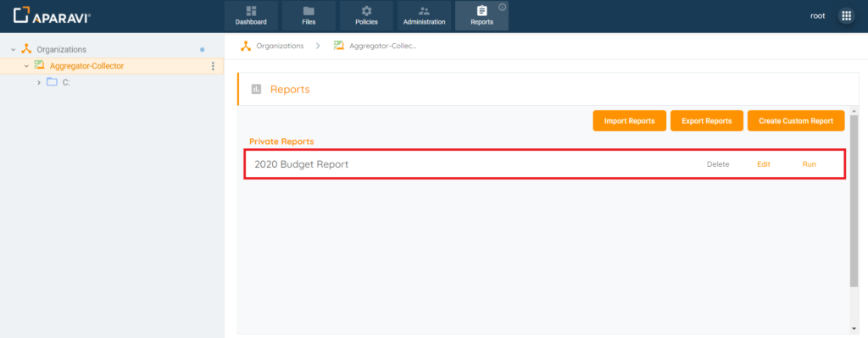Click the Reports panel chart icon

256,89
